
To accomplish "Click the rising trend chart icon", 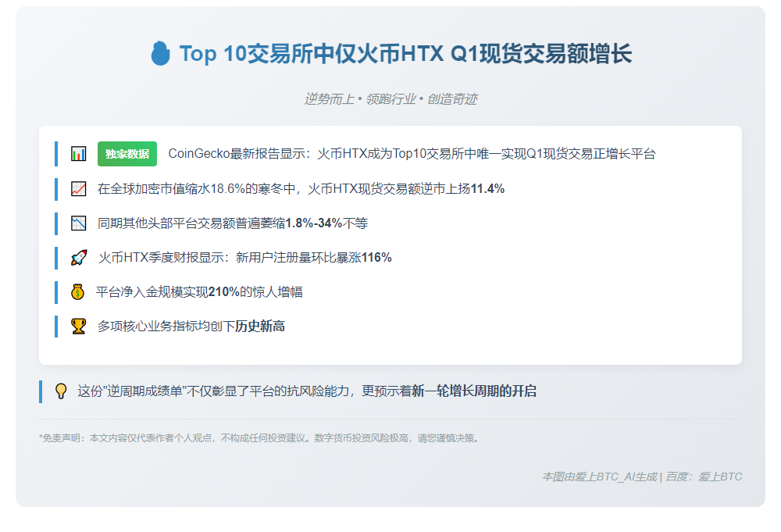I will click(78, 189).
